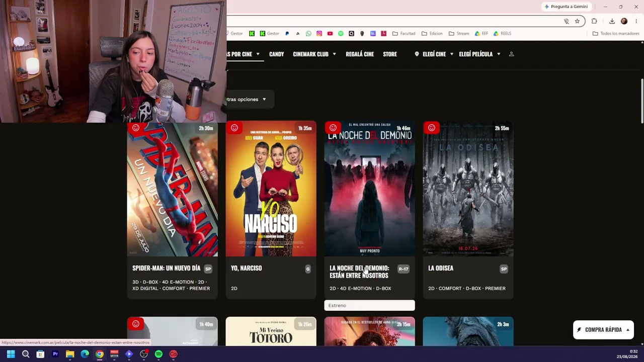
Task: Open the YouTube bookmark
Action: click(330, 34)
